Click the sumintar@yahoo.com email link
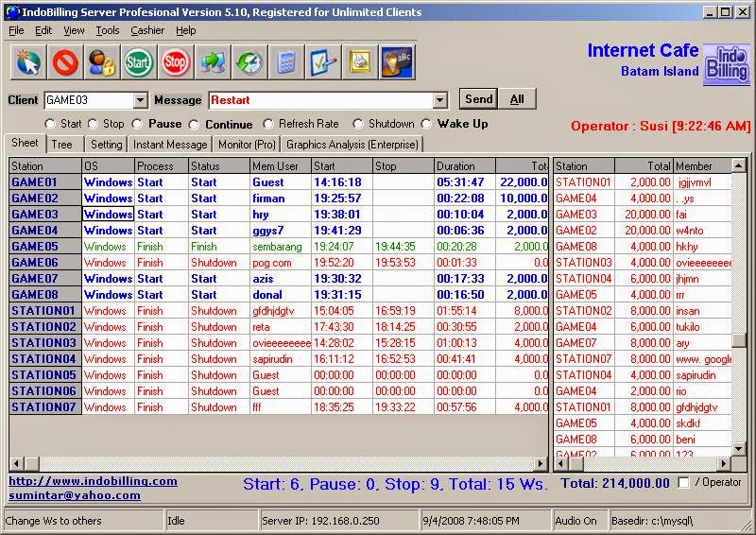 (x=75, y=495)
